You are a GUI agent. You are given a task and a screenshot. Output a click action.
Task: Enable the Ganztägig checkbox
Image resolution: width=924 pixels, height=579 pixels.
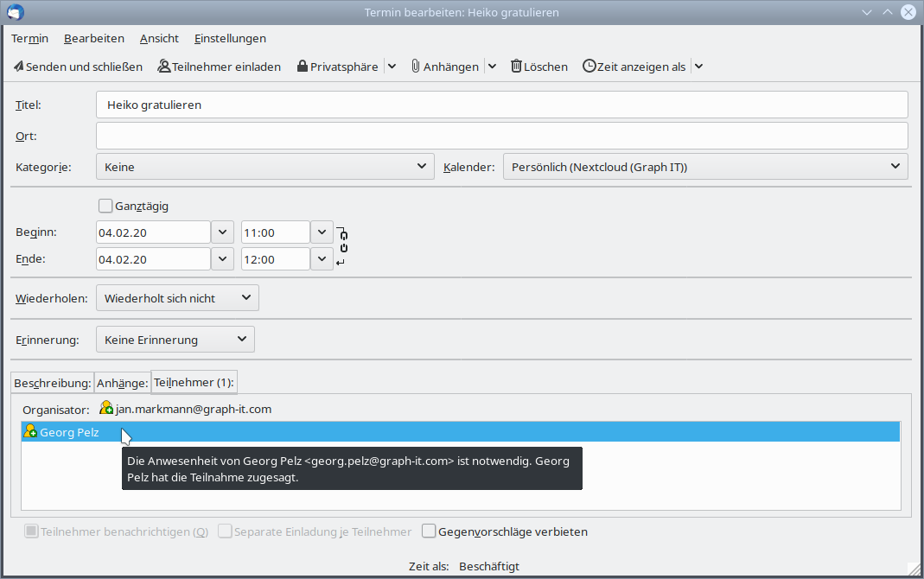point(105,206)
